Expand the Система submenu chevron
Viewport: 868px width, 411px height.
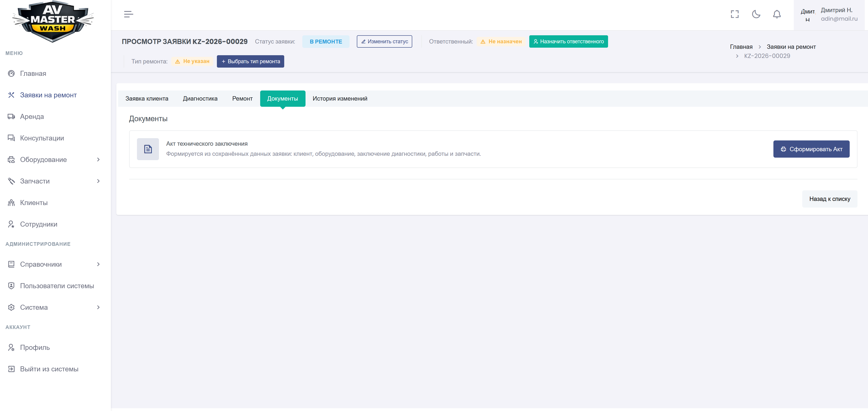coord(98,307)
